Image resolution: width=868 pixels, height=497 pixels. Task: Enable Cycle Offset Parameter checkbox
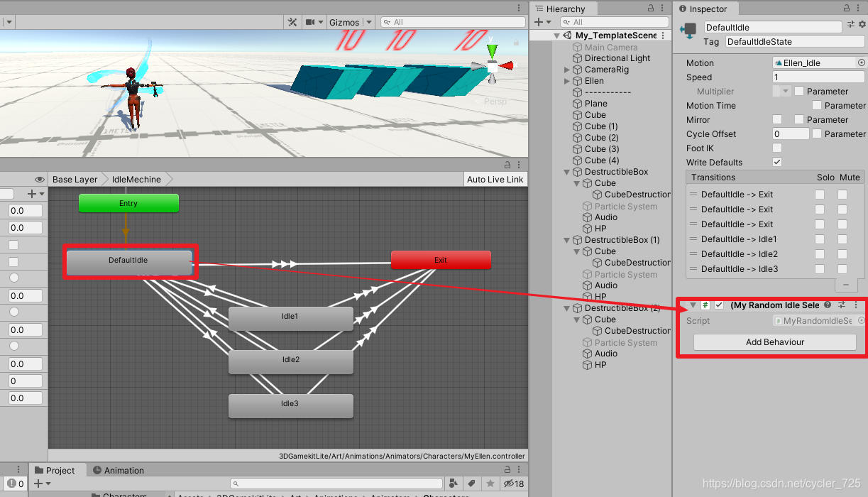tap(817, 133)
